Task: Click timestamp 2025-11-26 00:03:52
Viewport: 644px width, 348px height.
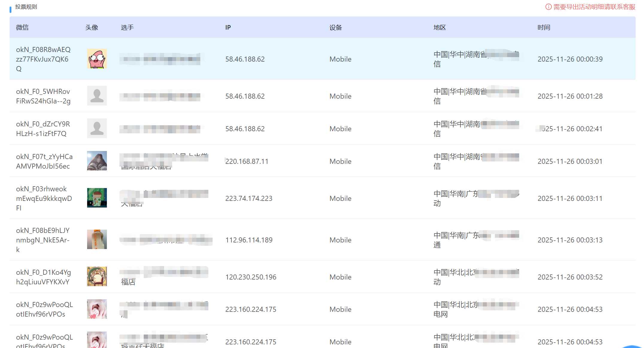Action: tap(570, 277)
